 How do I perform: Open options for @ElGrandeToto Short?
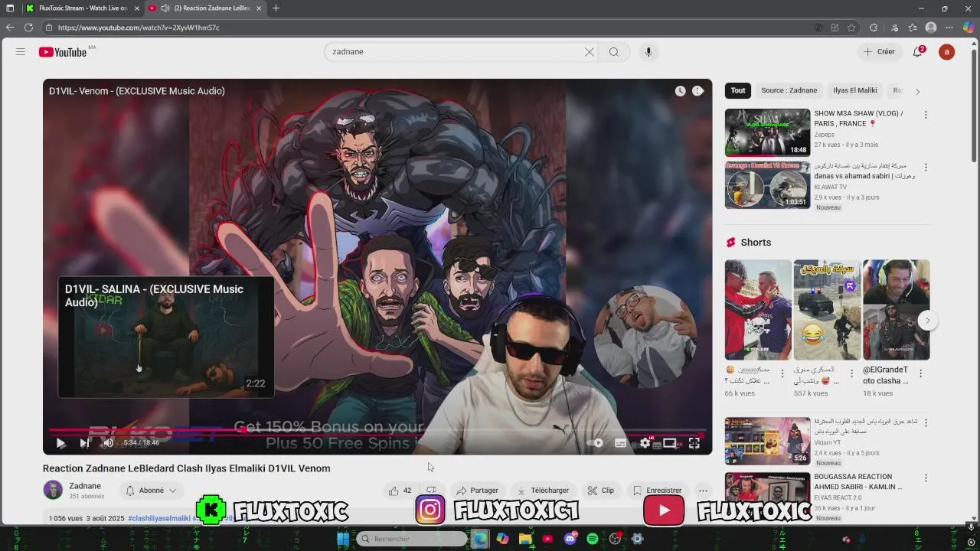[920, 373]
